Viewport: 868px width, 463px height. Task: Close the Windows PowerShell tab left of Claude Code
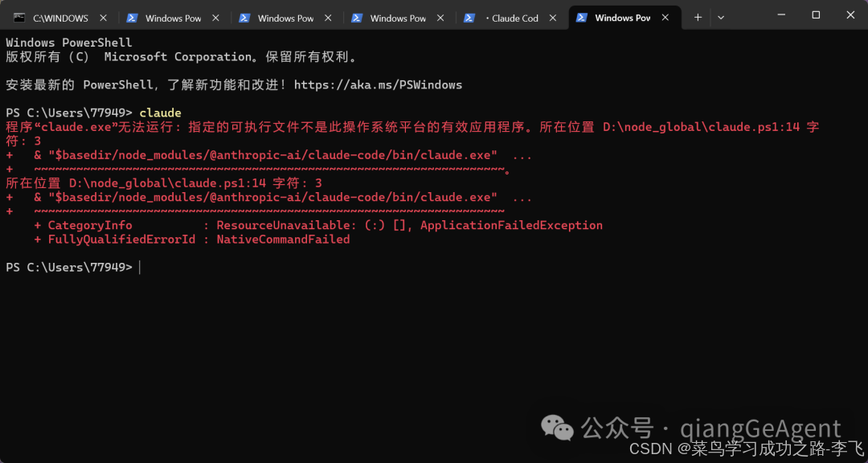tap(440, 18)
